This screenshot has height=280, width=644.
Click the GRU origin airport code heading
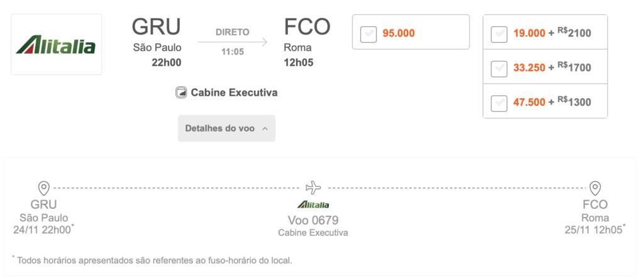tap(156, 26)
